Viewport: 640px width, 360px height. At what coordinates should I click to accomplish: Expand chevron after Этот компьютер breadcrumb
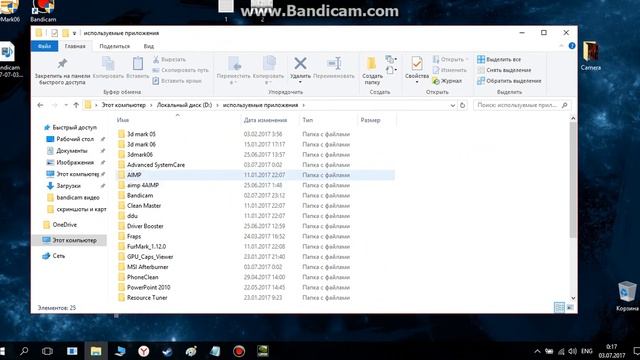[x=151, y=105]
